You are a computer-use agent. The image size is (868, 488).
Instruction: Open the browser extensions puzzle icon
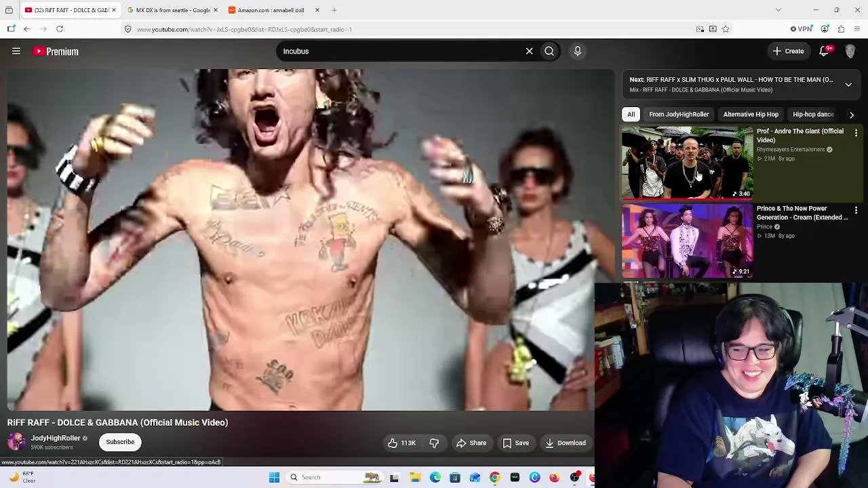tap(841, 29)
